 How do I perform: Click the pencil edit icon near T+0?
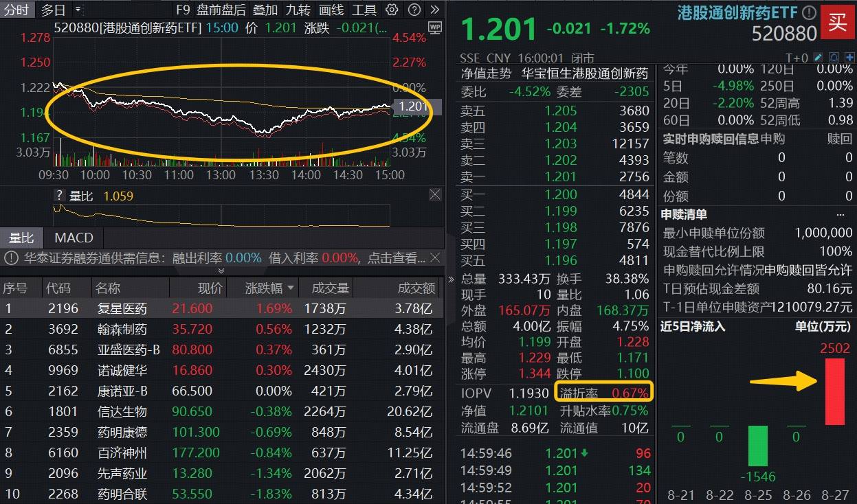[x=818, y=58]
